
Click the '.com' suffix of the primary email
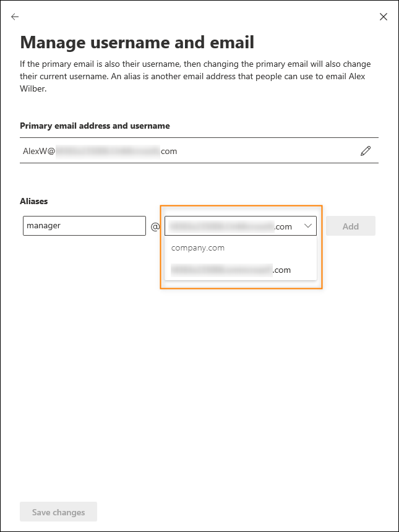pos(169,151)
